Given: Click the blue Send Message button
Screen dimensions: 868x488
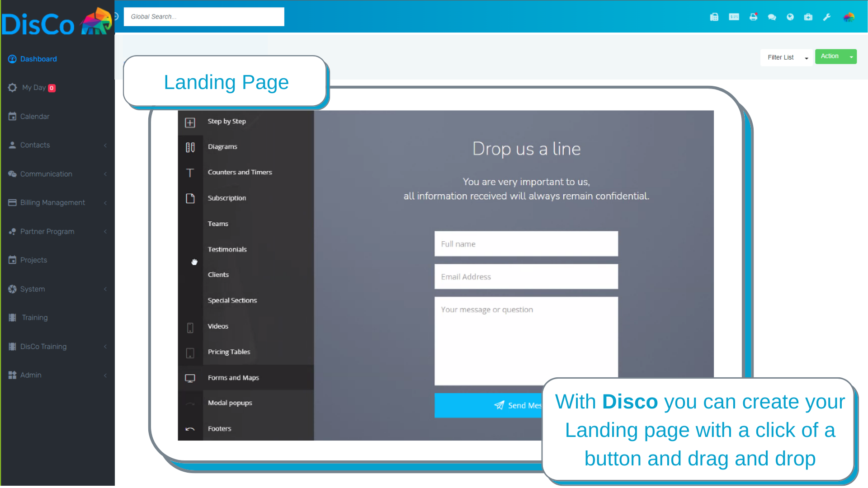Looking at the screenshot, I should pyautogui.click(x=488, y=405).
